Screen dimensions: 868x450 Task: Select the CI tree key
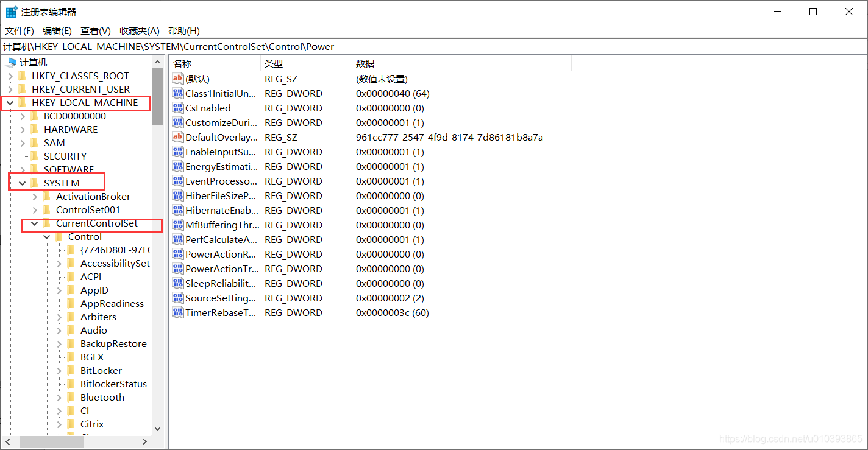tap(85, 410)
